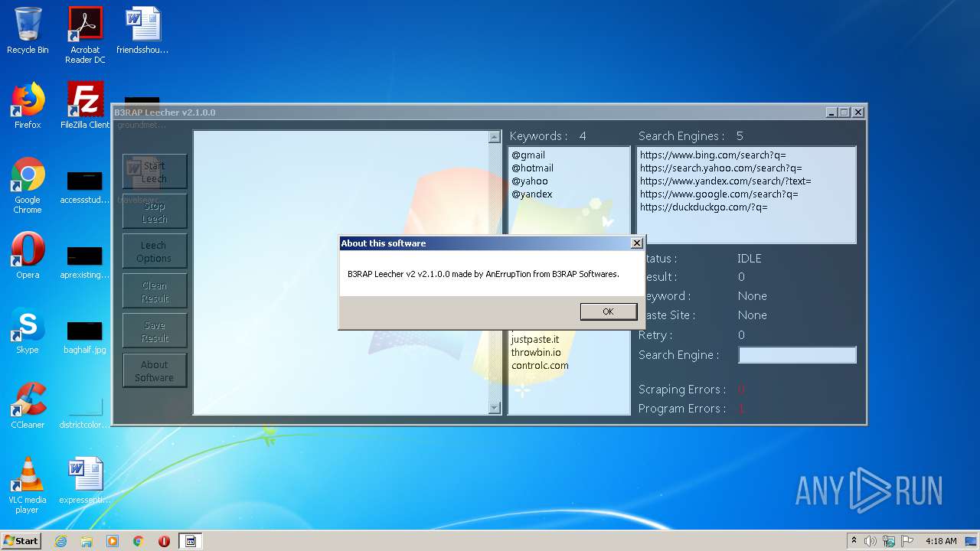Click the Stop Leech button
This screenshot has height=551, width=980.
pyautogui.click(x=155, y=212)
